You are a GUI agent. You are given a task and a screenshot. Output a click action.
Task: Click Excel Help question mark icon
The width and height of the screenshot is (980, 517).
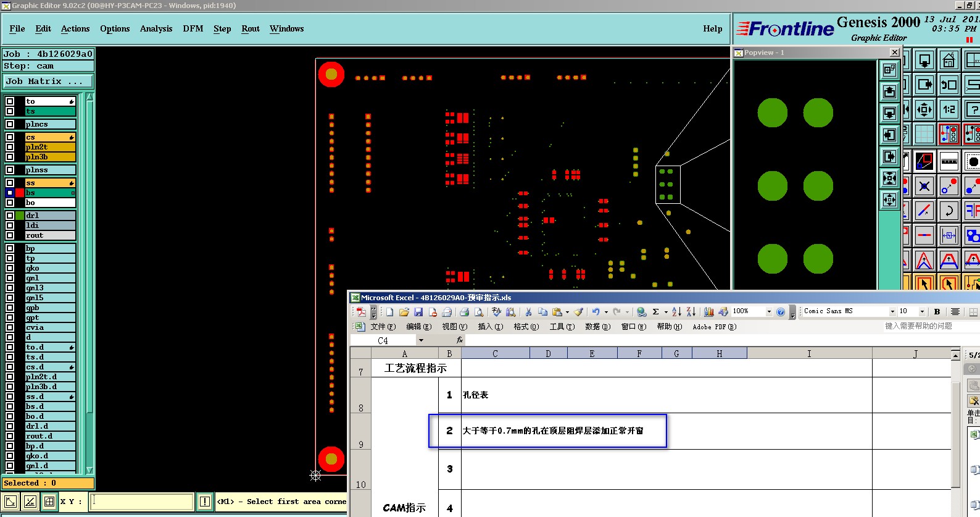tap(781, 312)
